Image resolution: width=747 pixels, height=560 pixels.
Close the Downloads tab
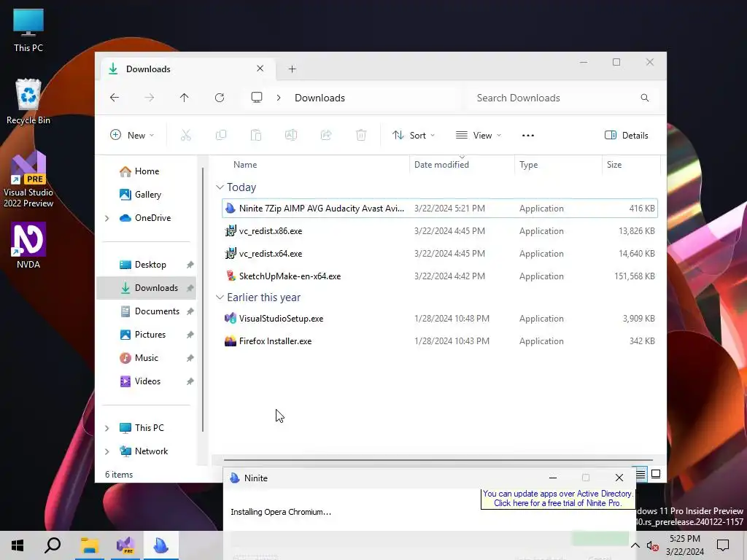click(260, 69)
